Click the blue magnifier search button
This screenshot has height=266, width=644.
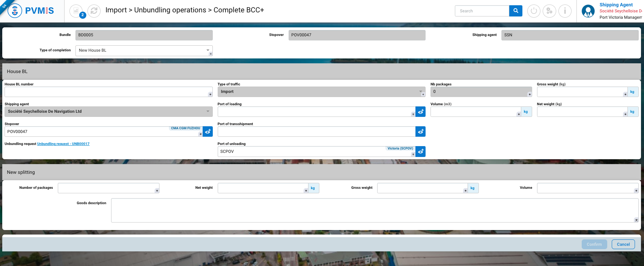tap(516, 11)
